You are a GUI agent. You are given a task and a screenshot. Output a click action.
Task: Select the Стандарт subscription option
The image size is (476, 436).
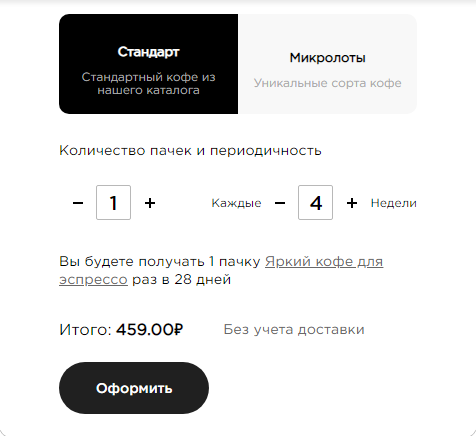coord(149,64)
